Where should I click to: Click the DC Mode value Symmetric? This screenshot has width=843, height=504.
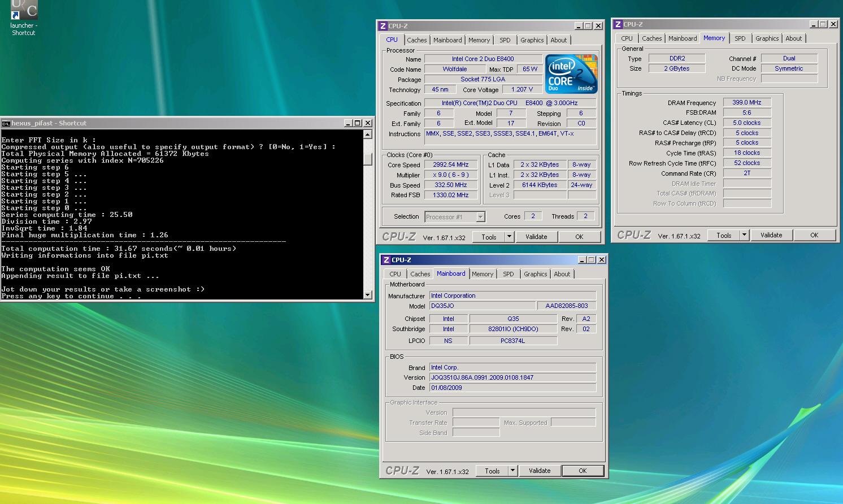(789, 68)
